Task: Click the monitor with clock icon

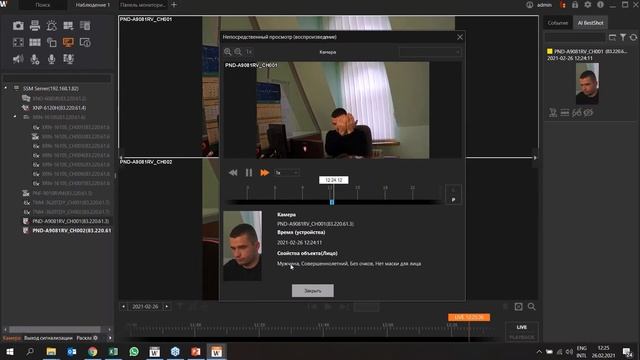Action: click(x=85, y=42)
